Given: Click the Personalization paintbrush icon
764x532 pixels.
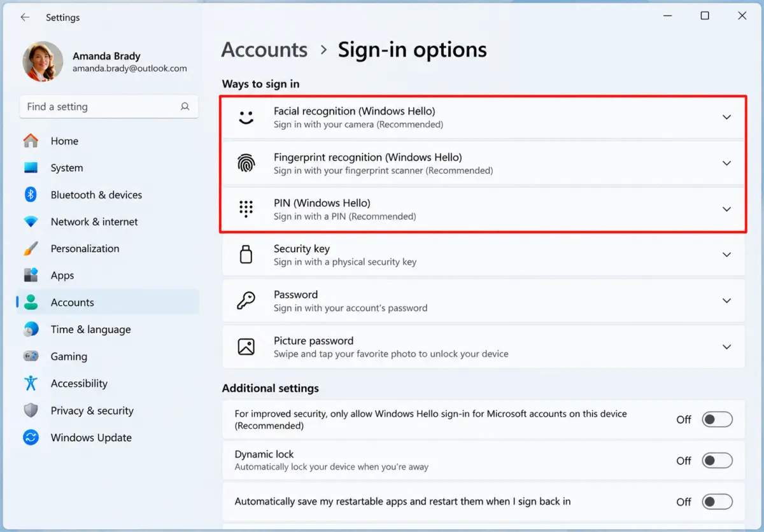Looking at the screenshot, I should (31, 249).
